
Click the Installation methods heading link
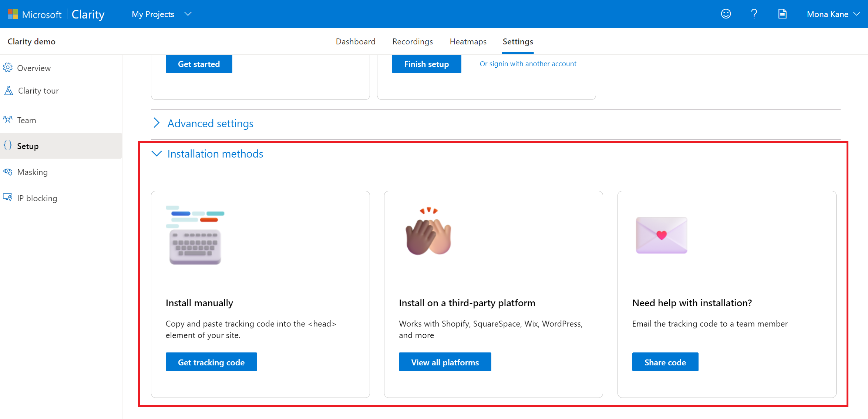point(215,153)
